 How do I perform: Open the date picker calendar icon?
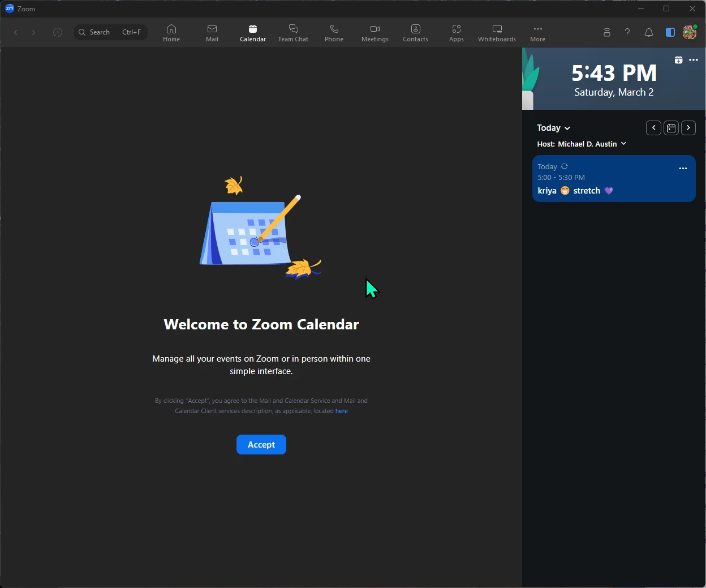[x=671, y=128]
